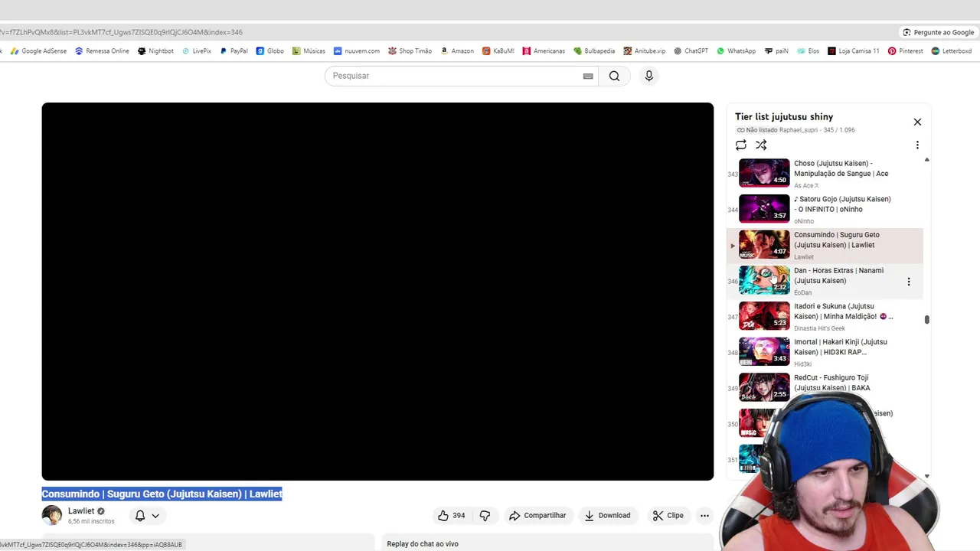Image resolution: width=980 pixels, height=551 pixels.
Task: Open the Lawliet channel avatar
Action: tap(52, 515)
